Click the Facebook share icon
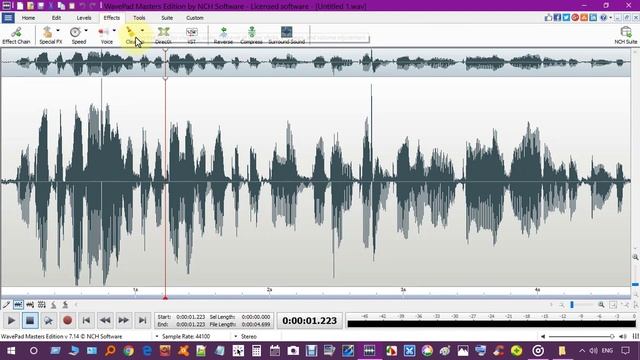This screenshot has height=360, width=640. (x=557, y=18)
